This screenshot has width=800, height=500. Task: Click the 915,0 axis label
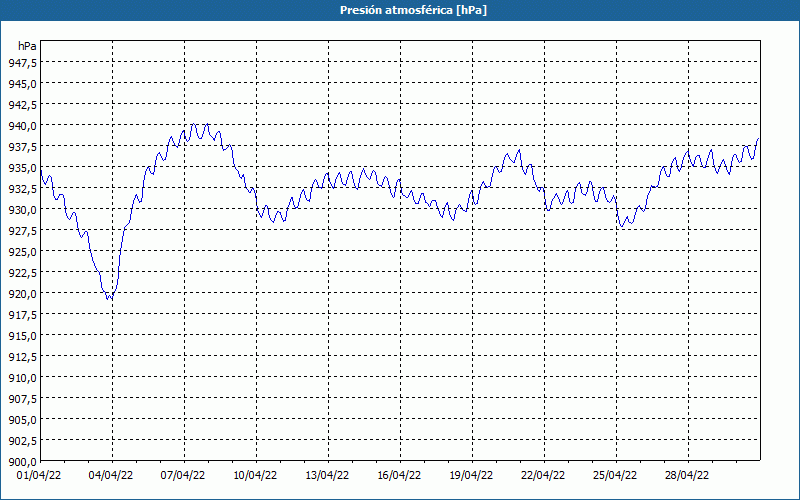tap(22, 336)
